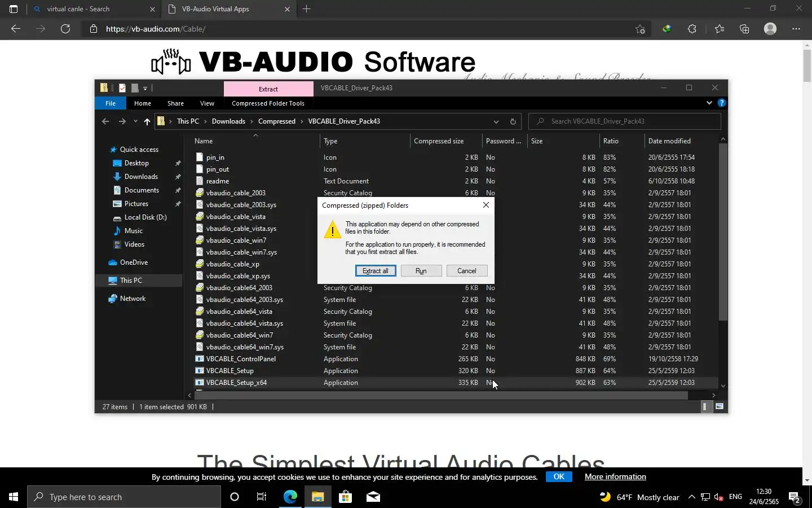Click Properties quick access toolbar icon
Screen dimensions: 812x508
(122, 88)
